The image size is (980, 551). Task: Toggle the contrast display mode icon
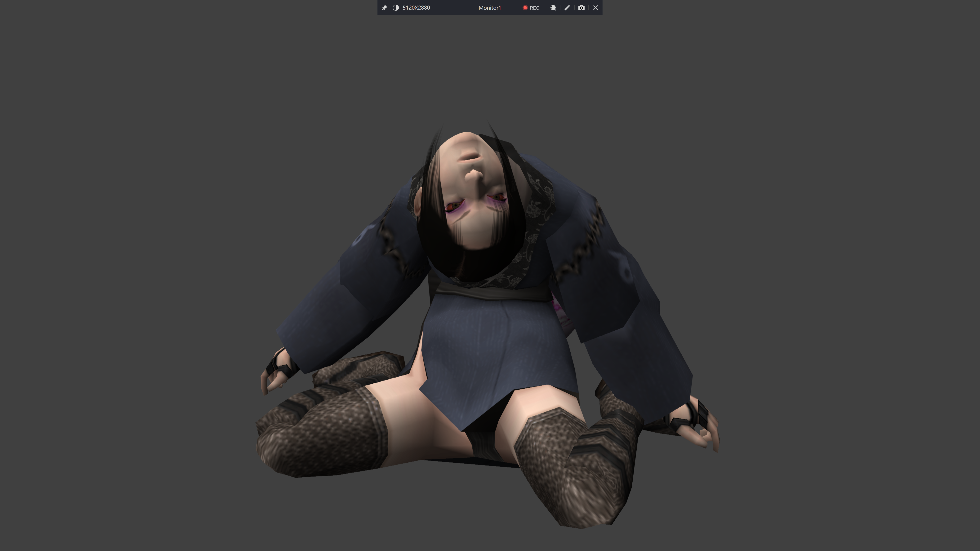click(396, 8)
